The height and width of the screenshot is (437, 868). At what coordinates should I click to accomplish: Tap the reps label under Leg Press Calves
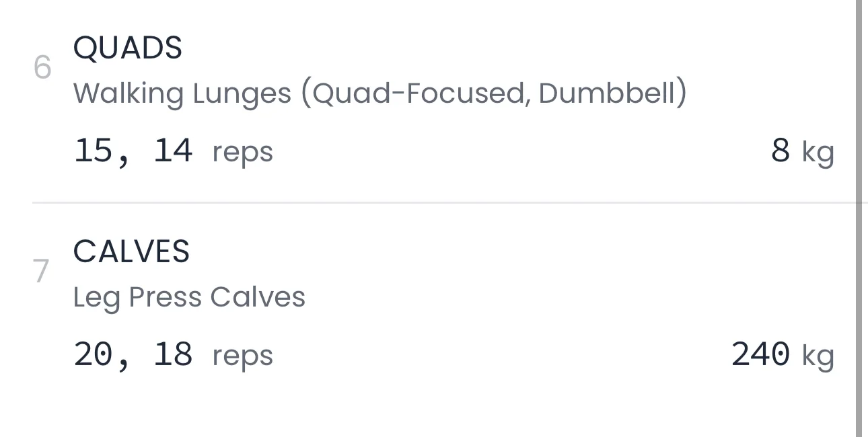[x=242, y=356]
